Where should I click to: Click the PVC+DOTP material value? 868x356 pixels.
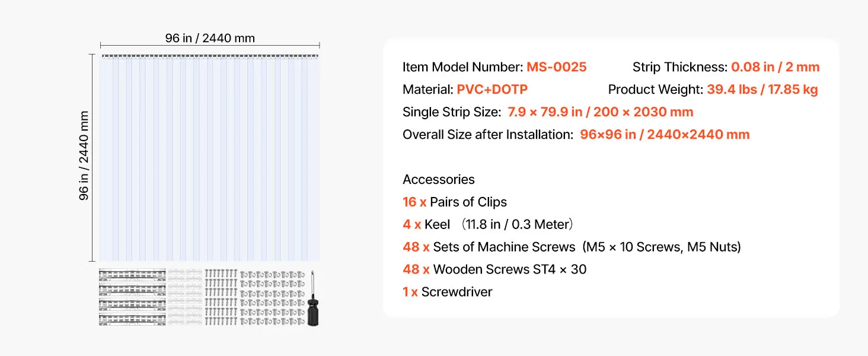tap(492, 90)
